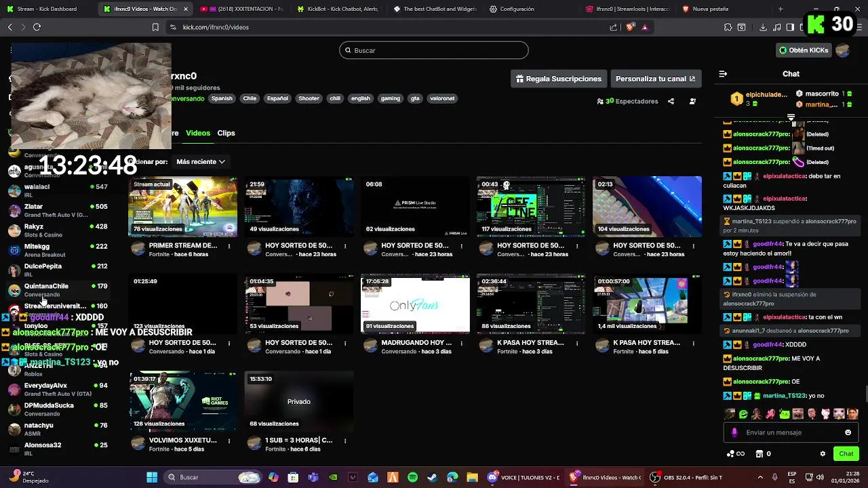This screenshot has width=868, height=488.
Task: Collapse the chat panel using the arrow icon
Action: point(723,74)
